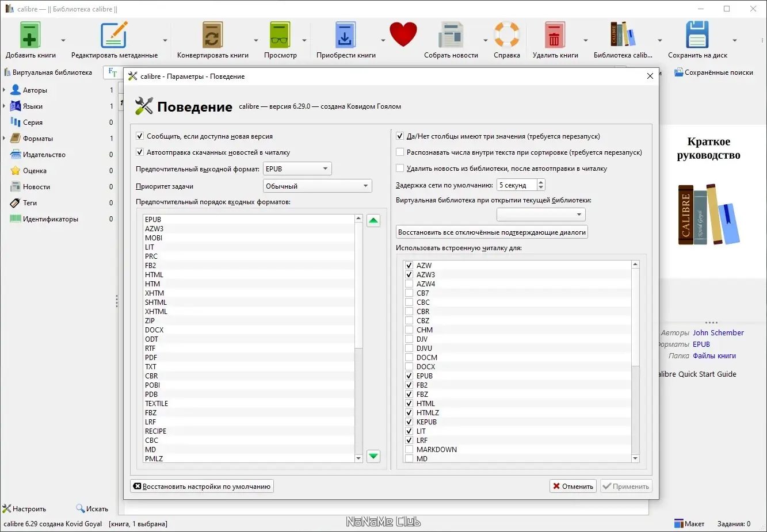This screenshot has width=767, height=532.
Task: Move selected input format down with green arrow
Action: pyautogui.click(x=373, y=456)
